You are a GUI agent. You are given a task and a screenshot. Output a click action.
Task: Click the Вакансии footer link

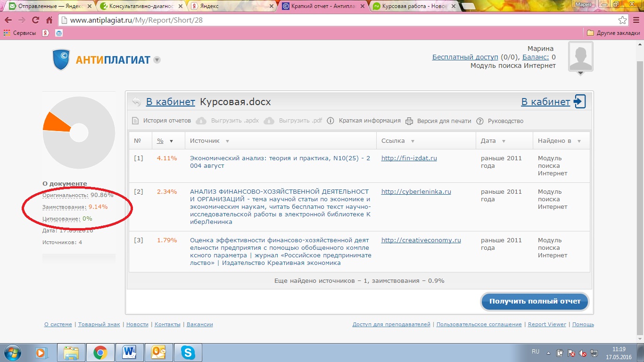coord(200,324)
